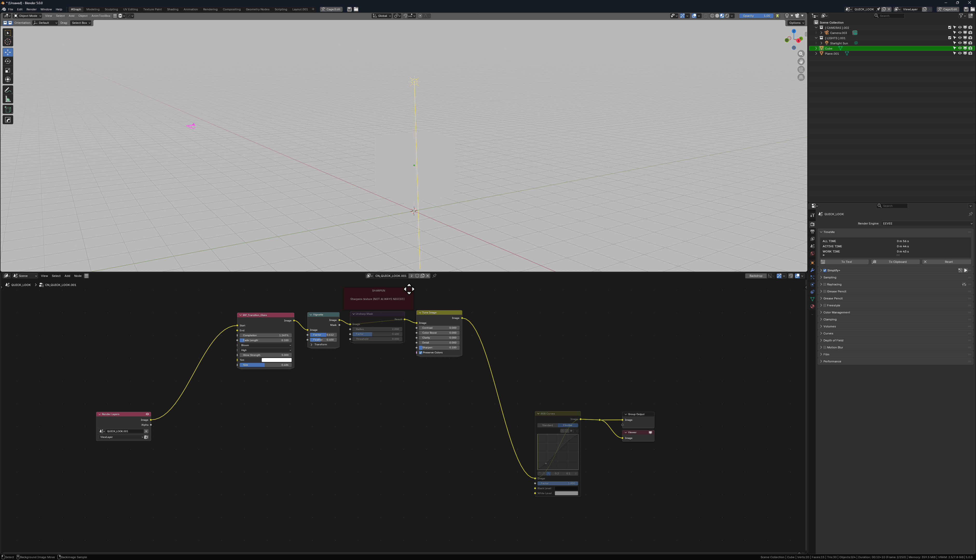This screenshot has height=560, width=976.
Task: Enable the Raytracing checkbox
Action: click(x=825, y=285)
